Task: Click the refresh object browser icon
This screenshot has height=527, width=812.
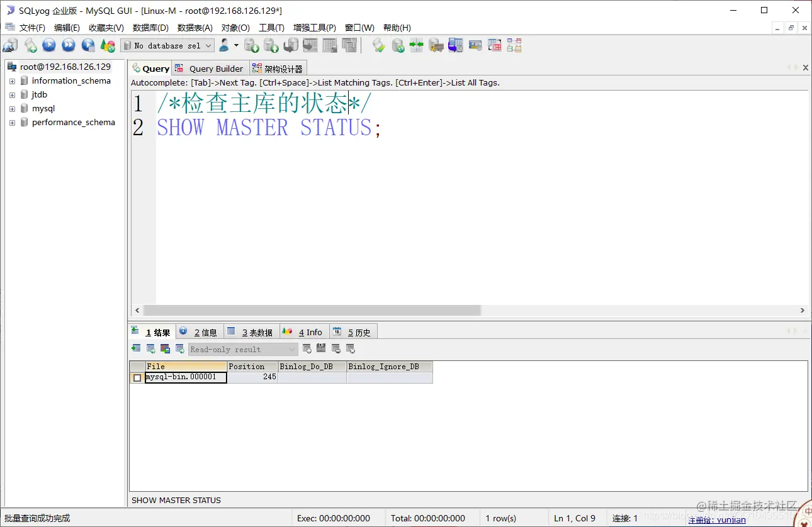Action: coord(108,45)
